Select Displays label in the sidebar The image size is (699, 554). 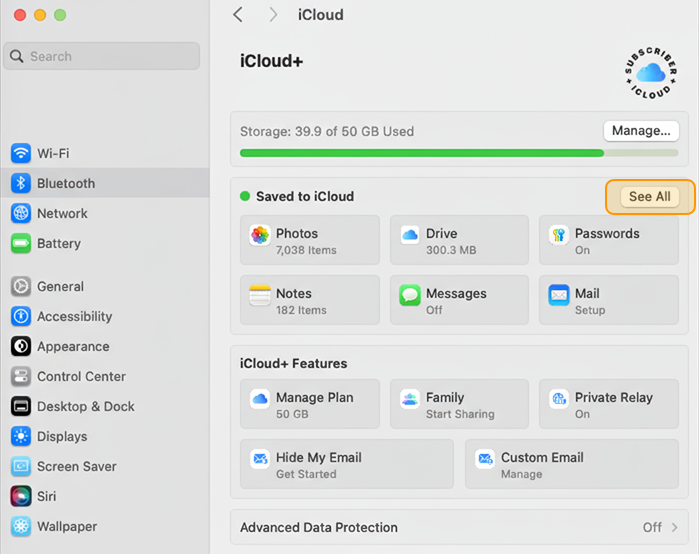(62, 436)
